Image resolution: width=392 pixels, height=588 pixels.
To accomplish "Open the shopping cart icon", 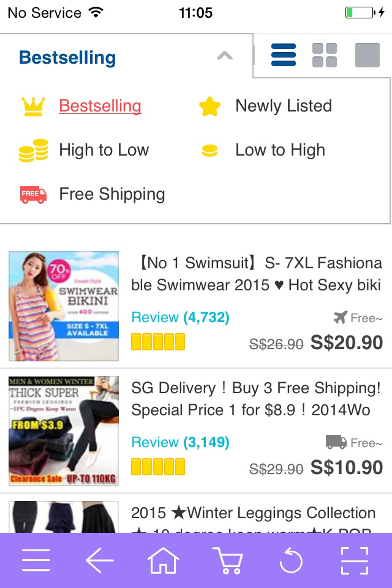I will pyautogui.click(x=227, y=560).
